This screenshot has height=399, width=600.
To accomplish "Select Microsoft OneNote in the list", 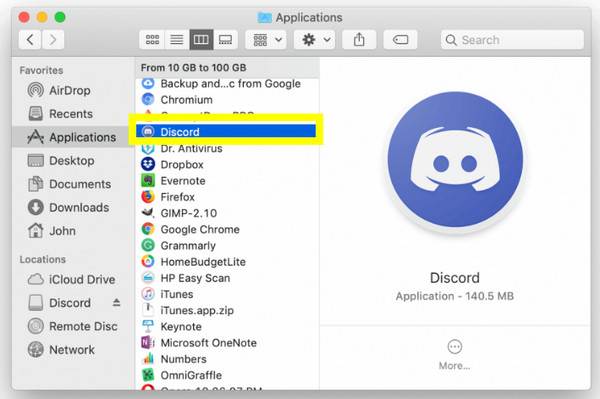I will tap(227, 343).
